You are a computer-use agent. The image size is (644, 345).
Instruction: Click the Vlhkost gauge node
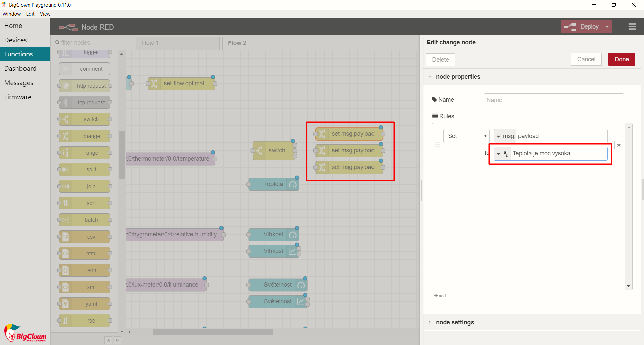click(274, 234)
